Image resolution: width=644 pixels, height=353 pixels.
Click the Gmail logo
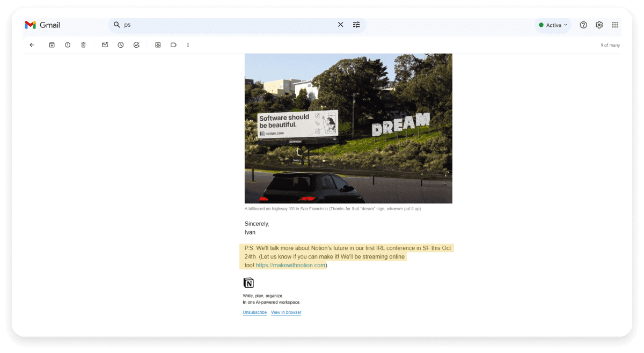pos(42,25)
